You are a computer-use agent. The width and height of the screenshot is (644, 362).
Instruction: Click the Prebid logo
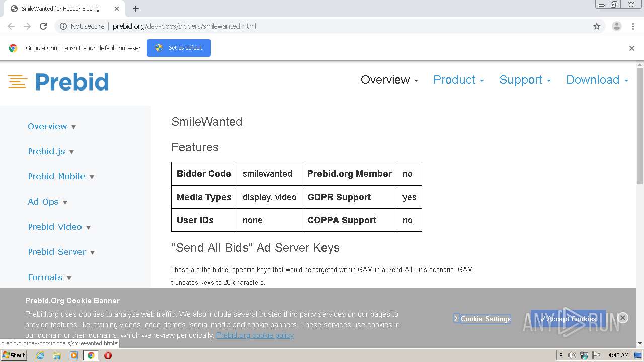click(x=58, y=81)
